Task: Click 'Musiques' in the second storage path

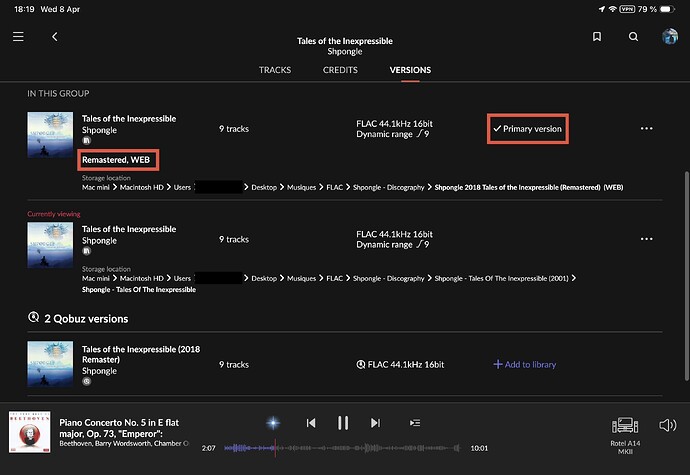Action: pos(301,279)
